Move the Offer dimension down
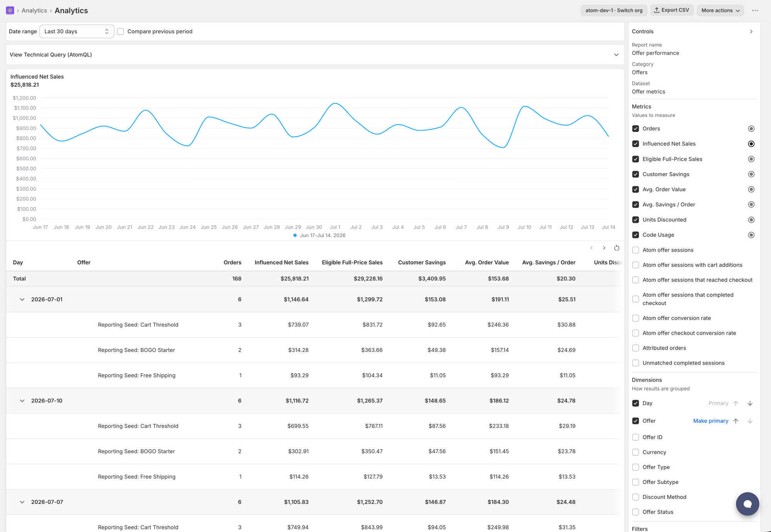Image resolution: width=771 pixels, height=532 pixels. tap(750, 421)
